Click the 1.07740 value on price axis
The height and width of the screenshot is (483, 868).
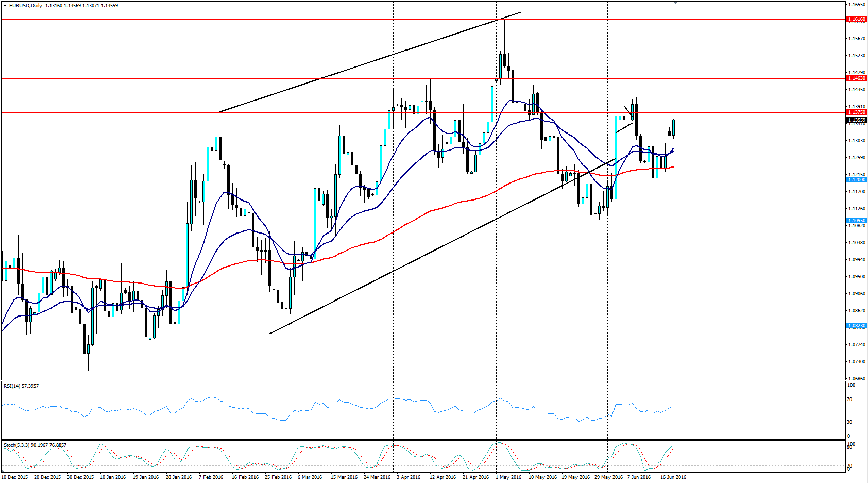[857, 345]
